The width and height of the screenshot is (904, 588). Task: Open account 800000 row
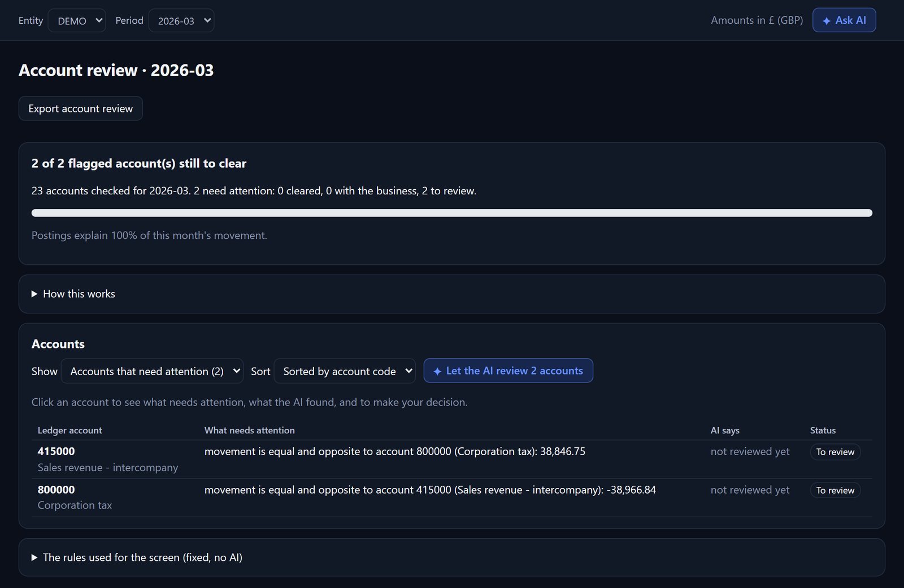(452, 498)
